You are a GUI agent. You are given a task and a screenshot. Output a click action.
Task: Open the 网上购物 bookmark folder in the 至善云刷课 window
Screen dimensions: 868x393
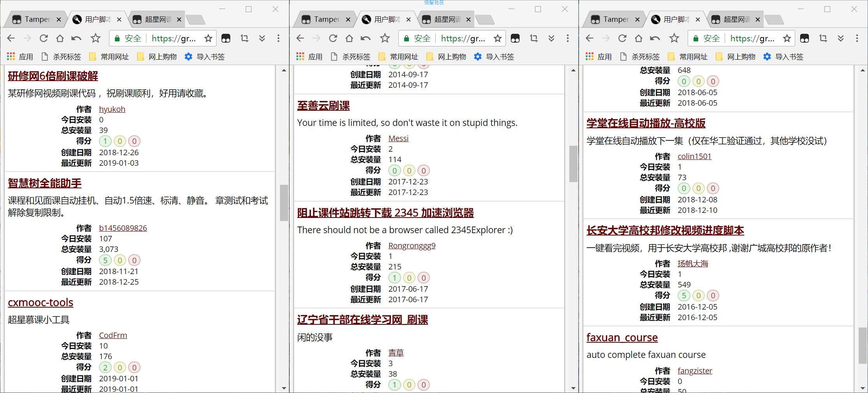tap(446, 57)
